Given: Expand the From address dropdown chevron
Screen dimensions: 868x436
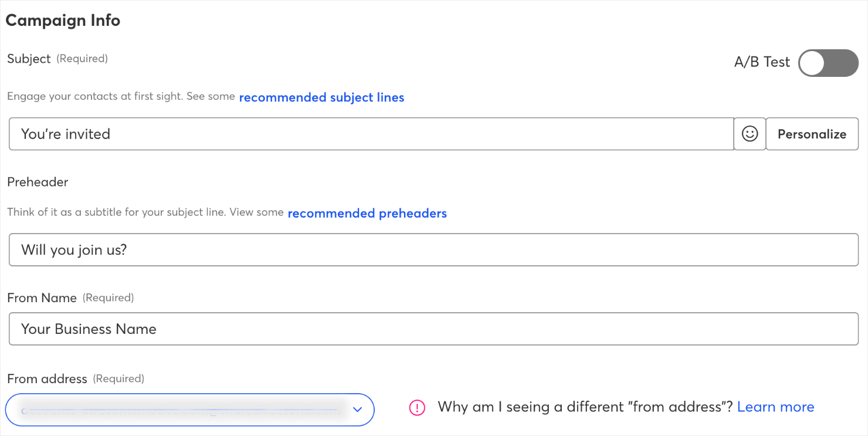Looking at the screenshot, I should coord(358,410).
